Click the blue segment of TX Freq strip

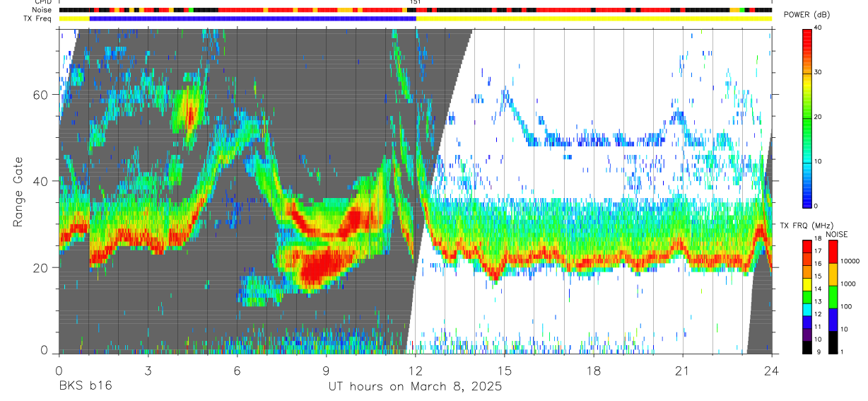click(253, 19)
